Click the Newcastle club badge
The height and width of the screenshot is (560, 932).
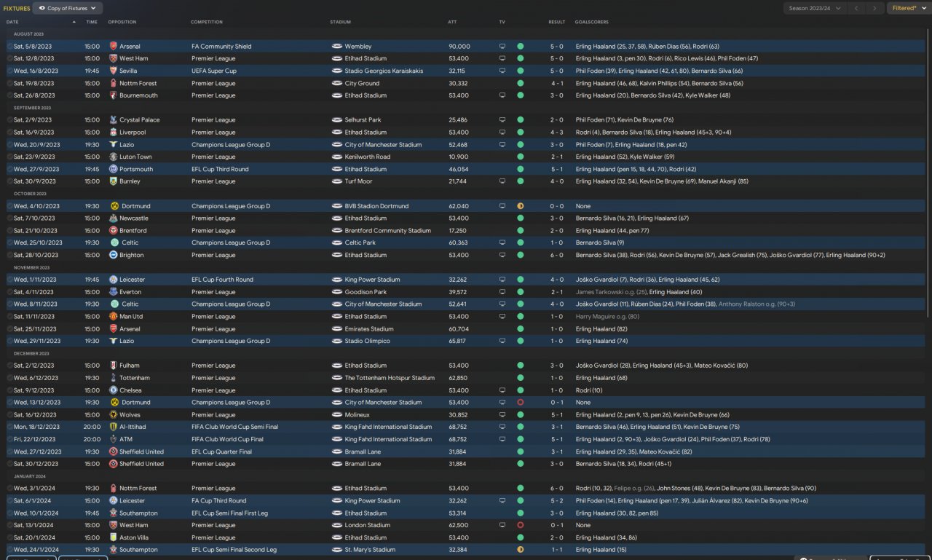point(113,218)
